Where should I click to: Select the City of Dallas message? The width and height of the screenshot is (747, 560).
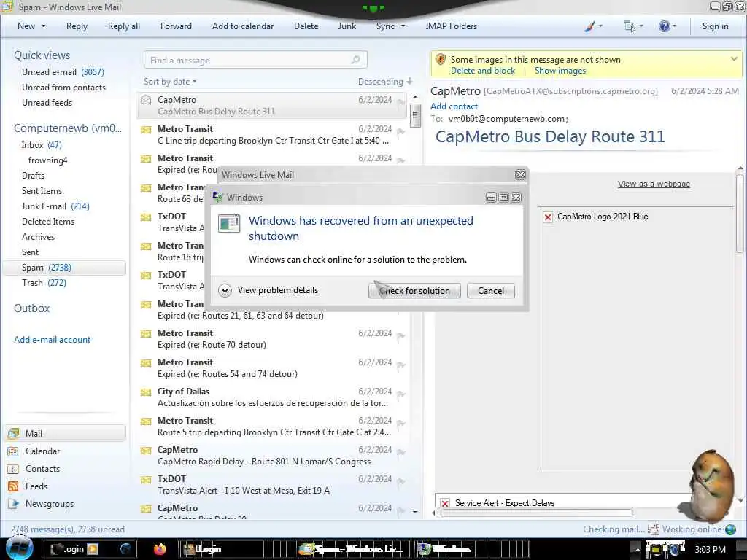click(x=271, y=397)
